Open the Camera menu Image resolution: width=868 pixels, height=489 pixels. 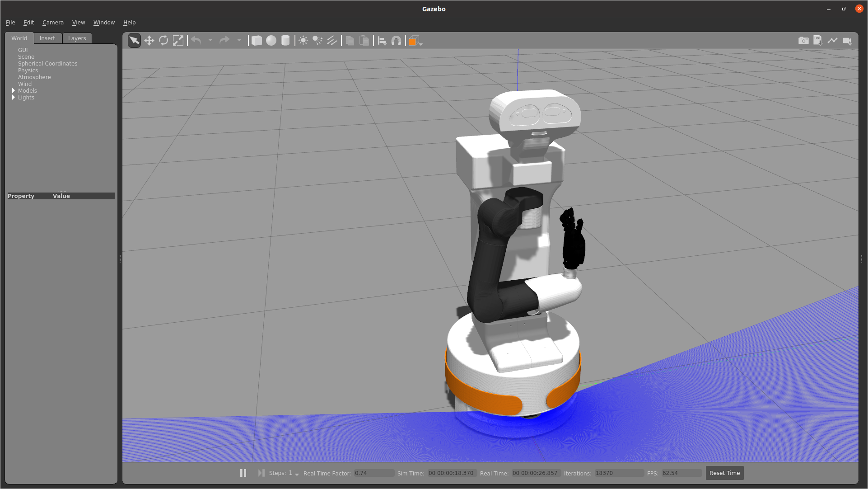[53, 22]
